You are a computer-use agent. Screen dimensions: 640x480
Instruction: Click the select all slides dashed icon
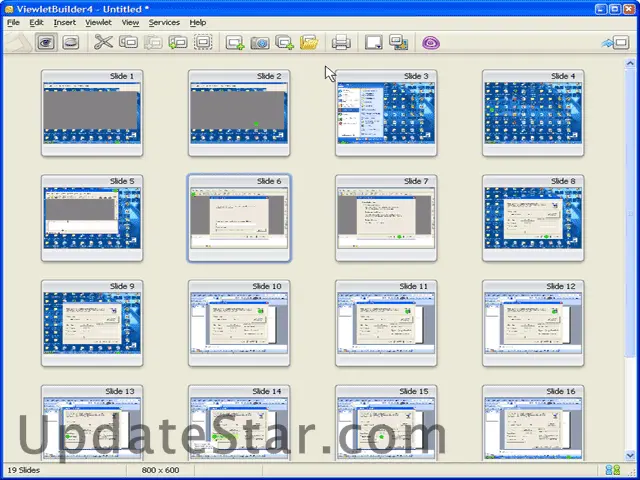click(203, 42)
